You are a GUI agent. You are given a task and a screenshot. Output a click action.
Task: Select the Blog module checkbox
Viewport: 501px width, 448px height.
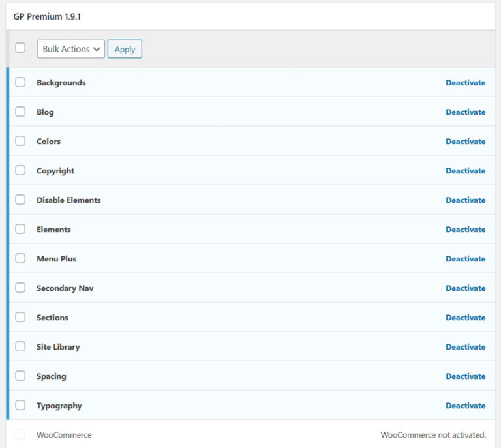click(x=20, y=112)
